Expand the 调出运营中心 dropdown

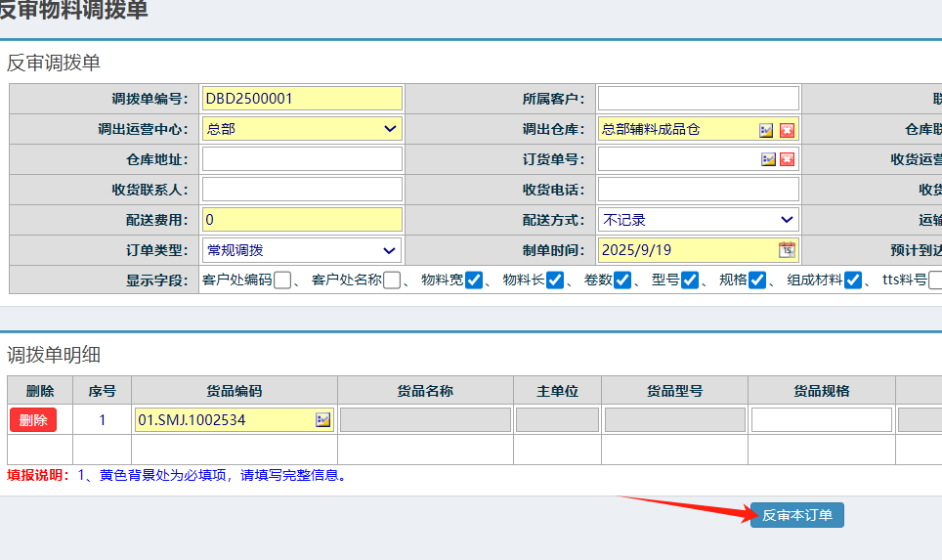302,129
